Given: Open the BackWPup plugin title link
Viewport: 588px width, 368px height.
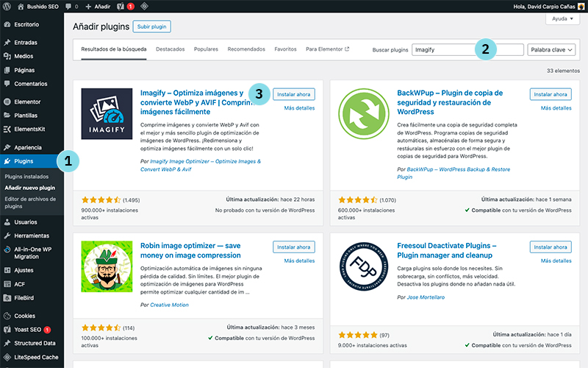Looking at the screenshot, I should tap(450, 102).
